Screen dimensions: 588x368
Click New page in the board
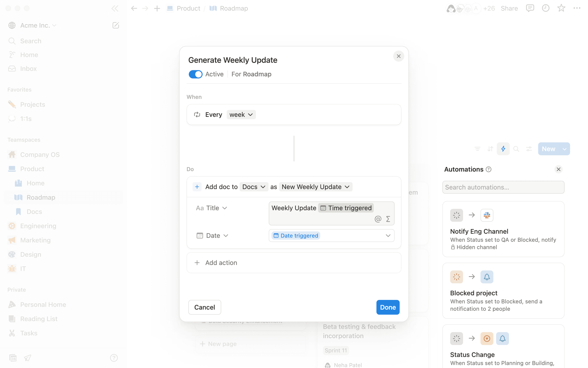click(x=250, y=344)
